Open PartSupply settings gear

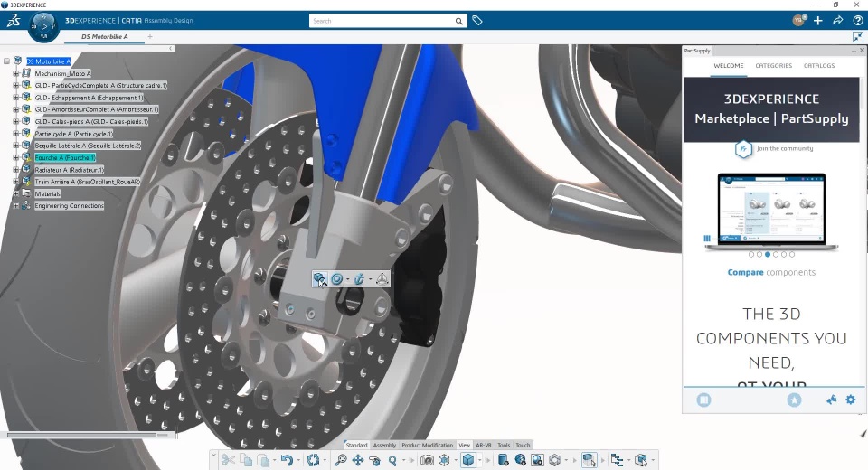pos(851,399)
